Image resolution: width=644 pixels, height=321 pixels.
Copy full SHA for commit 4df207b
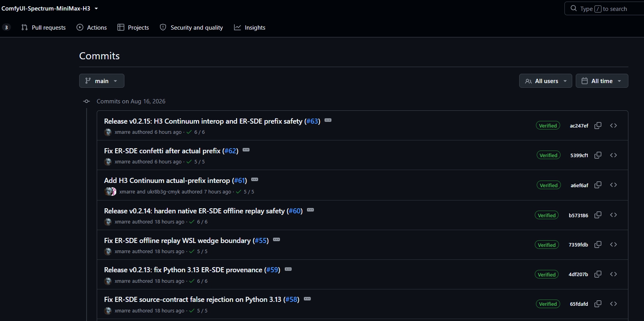point(598,274)
